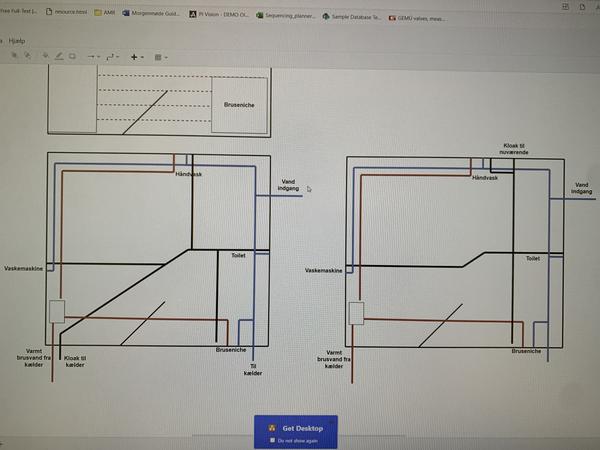Open the AMR bookmarks folder
Viewport: 600px width, 450px height.
click(x=104, y=16)
